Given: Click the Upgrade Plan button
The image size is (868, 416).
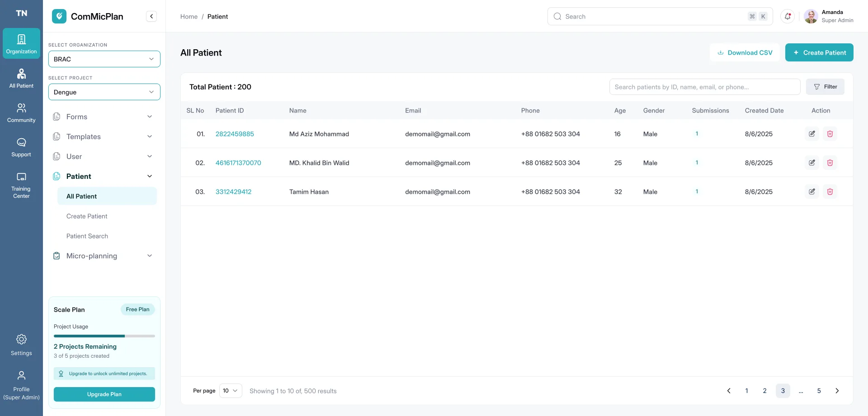Looking at the screenshot, I should pyautogui.click(x=104, y=394).
